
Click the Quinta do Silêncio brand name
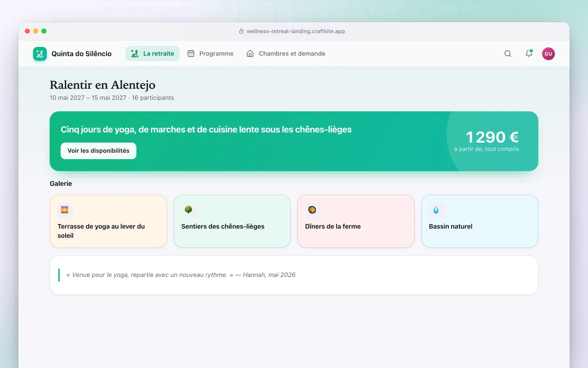point(81,54)
